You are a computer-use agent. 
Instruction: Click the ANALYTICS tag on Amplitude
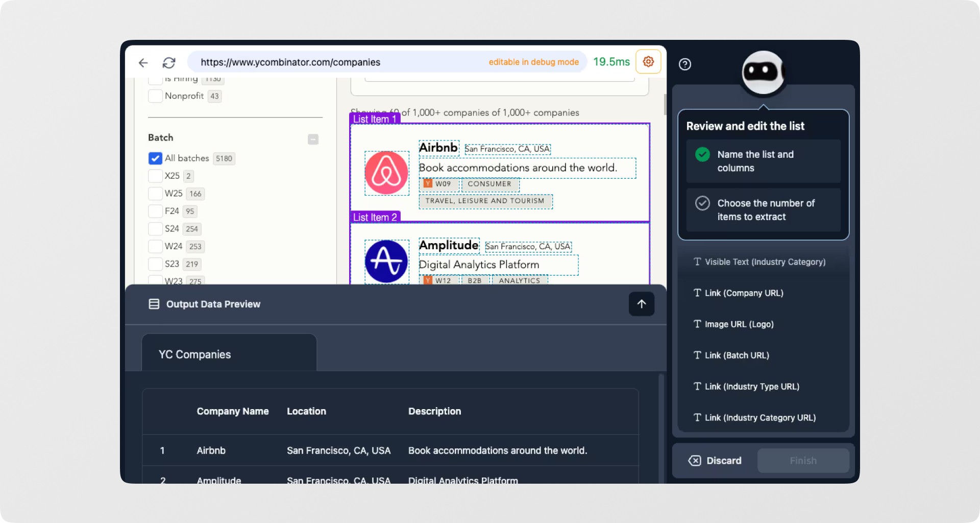520,280
